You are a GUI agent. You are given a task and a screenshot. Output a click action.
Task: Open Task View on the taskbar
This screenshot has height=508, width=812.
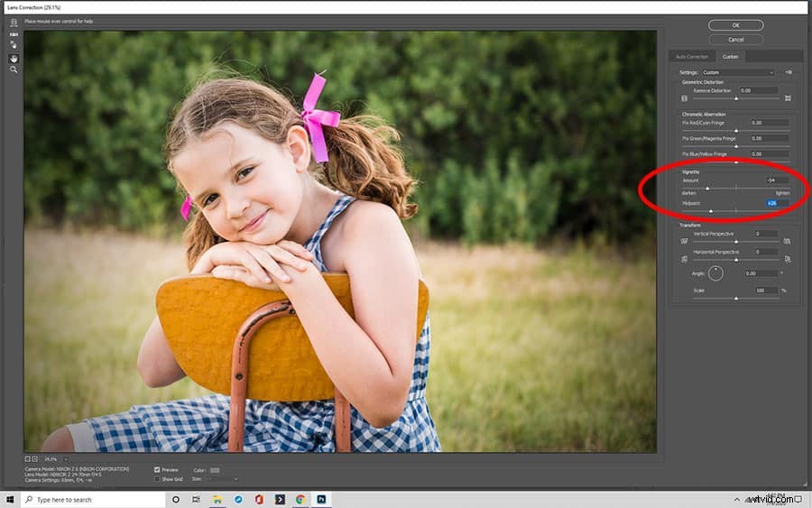tap(196, 500)
